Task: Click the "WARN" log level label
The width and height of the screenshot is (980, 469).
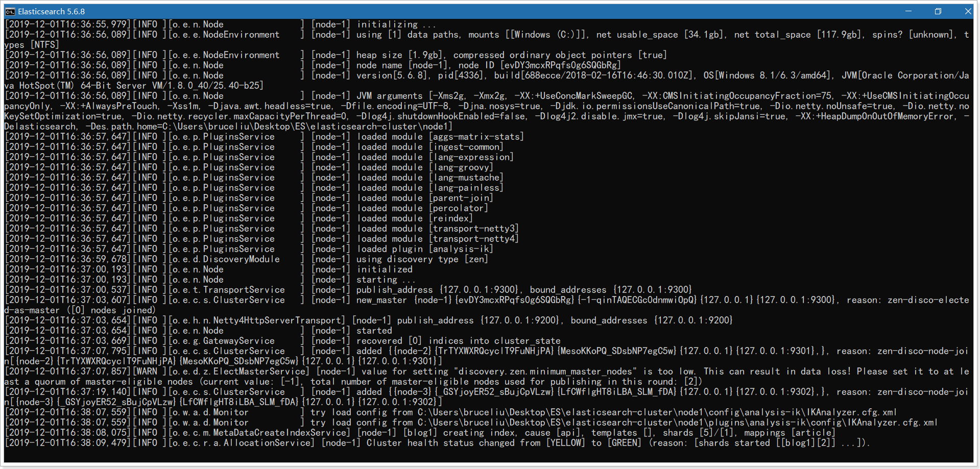Action: [147, 372]
